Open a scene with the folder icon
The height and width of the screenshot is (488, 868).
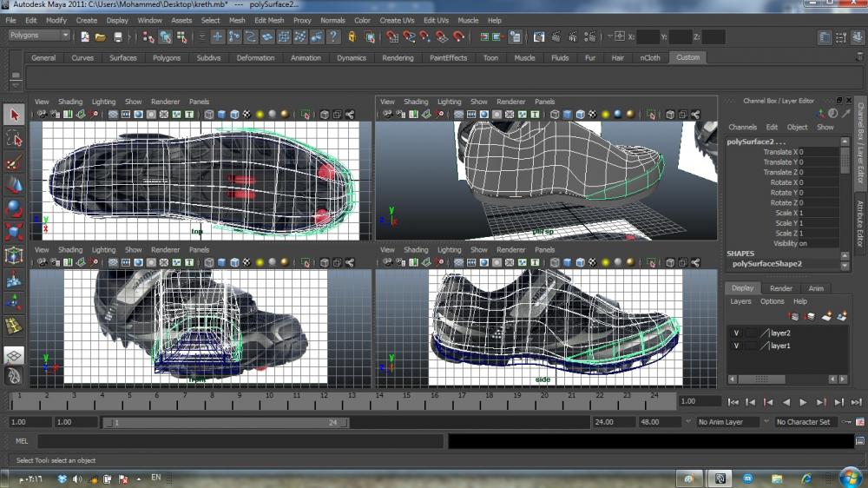coord(101,37)
